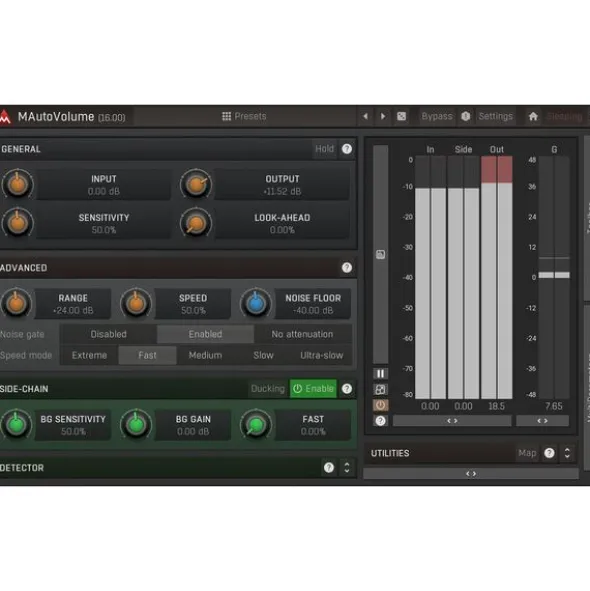Click the Range 24.00 dB value field
Image resolution: width=590 pixels, height=591 pixels.
[x=73, y=304]
